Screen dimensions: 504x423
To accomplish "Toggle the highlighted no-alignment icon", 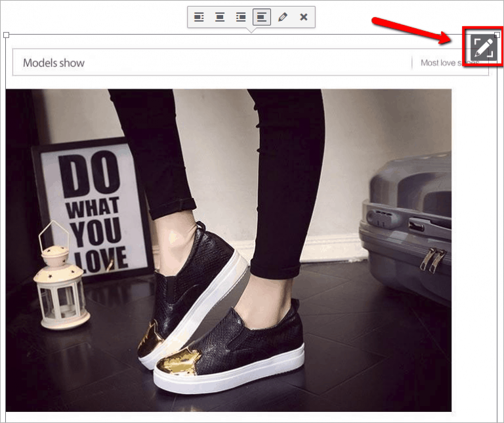I will coord(262,17).
